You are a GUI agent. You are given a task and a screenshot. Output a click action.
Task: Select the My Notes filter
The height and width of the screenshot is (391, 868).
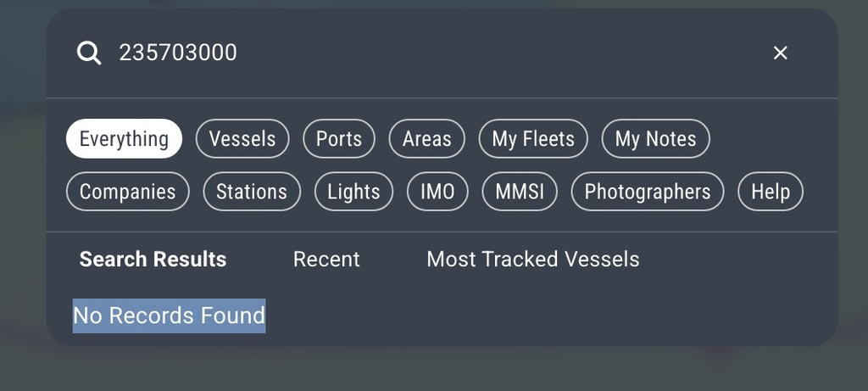[655, 138]
